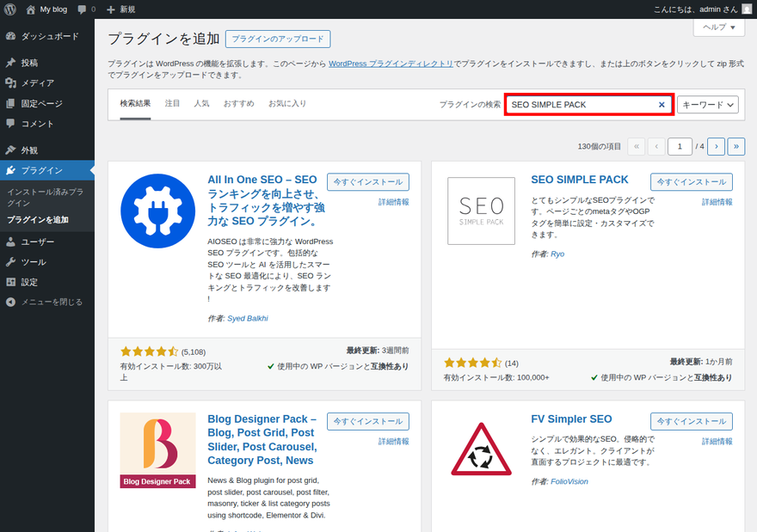Open インストール済みプラグイン submenu
This screenshot has width=757, height=532.
click(x=46, y=198)
